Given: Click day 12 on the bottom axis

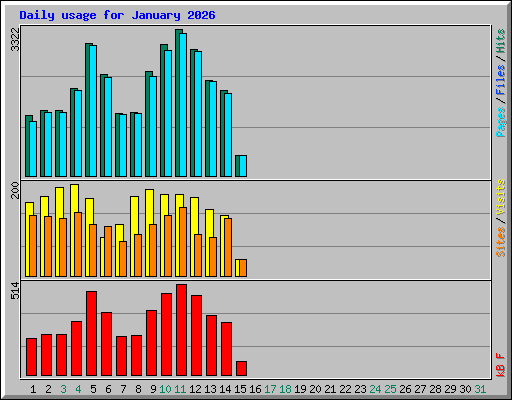Looking at the screenshot, I should [x=195, y=389].
